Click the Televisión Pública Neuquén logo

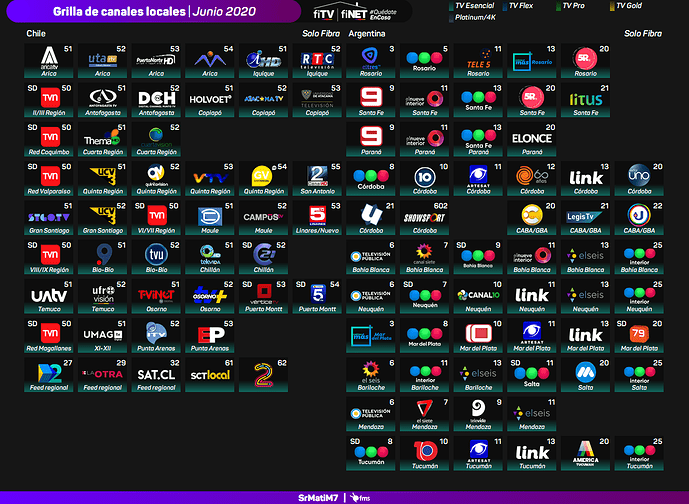[370, 295]
